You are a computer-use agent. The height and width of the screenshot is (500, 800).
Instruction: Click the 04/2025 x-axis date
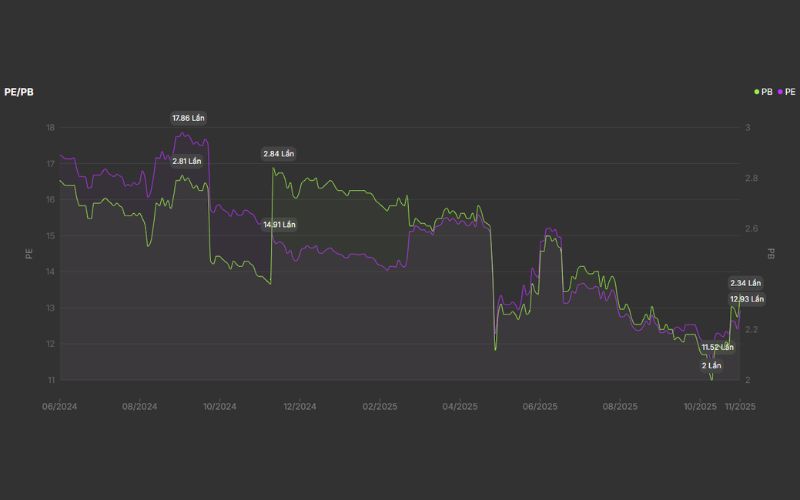pos(460,407)
